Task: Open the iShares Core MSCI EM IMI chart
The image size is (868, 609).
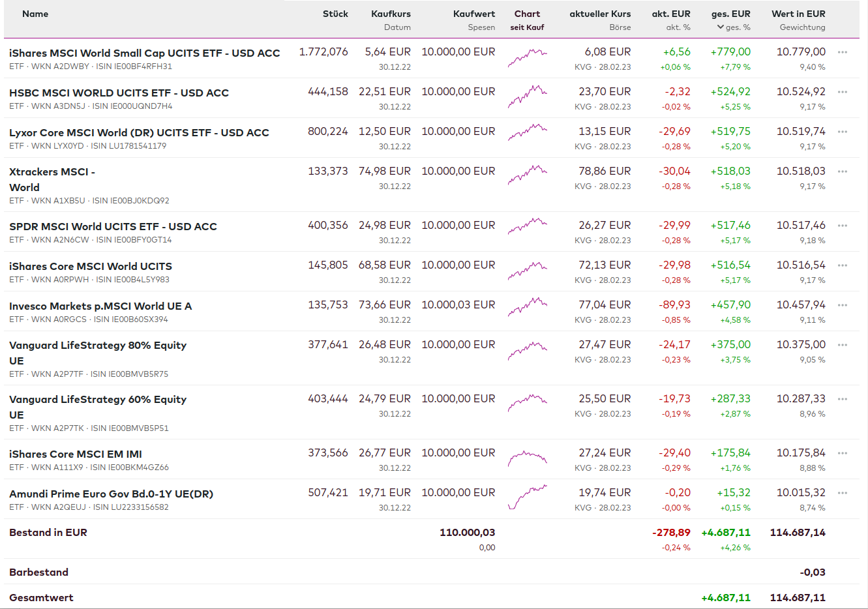Action: tap(527, 458)
